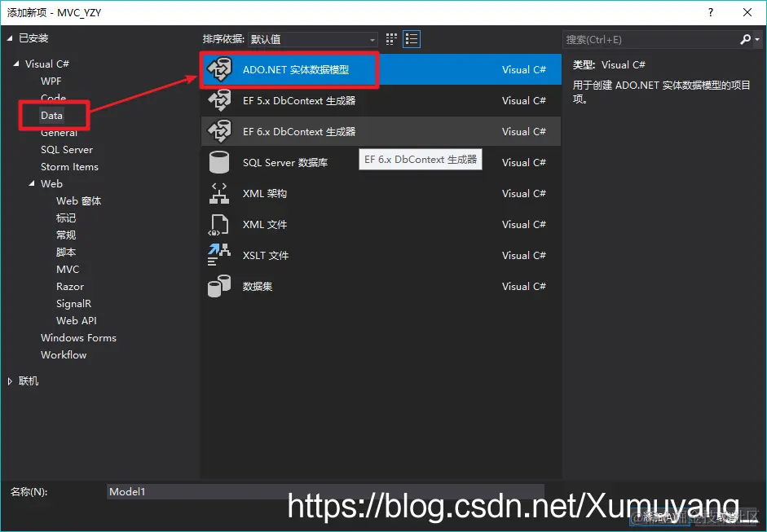Select EF 6.x DbContext 生成器 row text
This screenshot has height=532, width=767.
coord(299,131)
